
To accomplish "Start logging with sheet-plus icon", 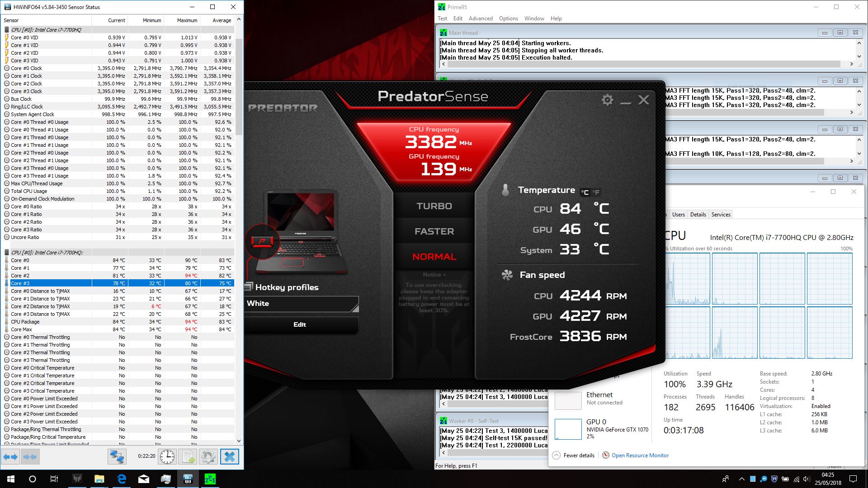I will pyautogui.click(x=188, y=457).
